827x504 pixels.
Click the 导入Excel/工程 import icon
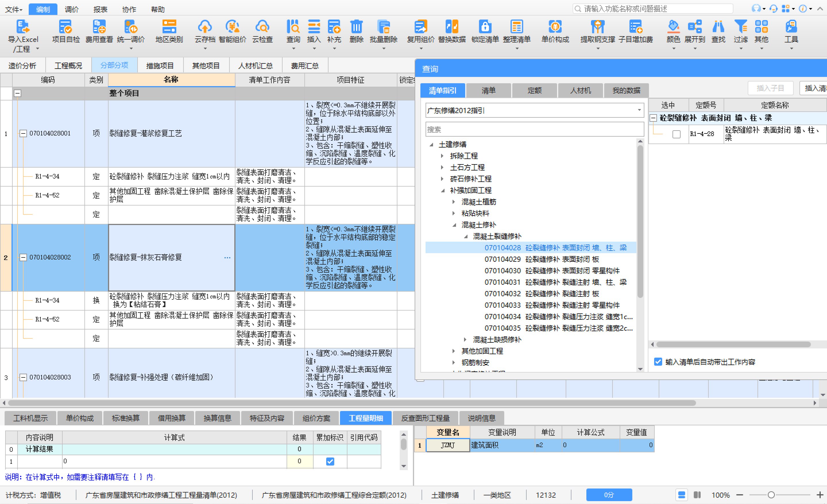click(23, 26)
